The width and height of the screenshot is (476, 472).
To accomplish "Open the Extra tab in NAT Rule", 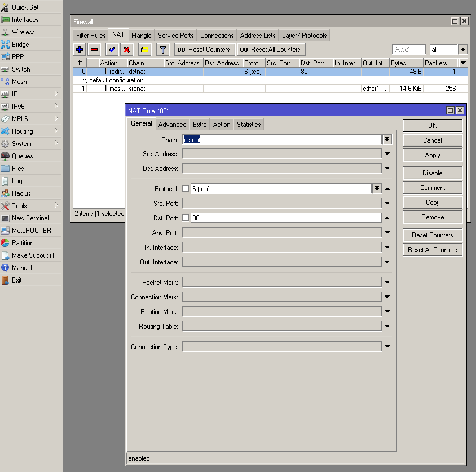I will point(200,125).
